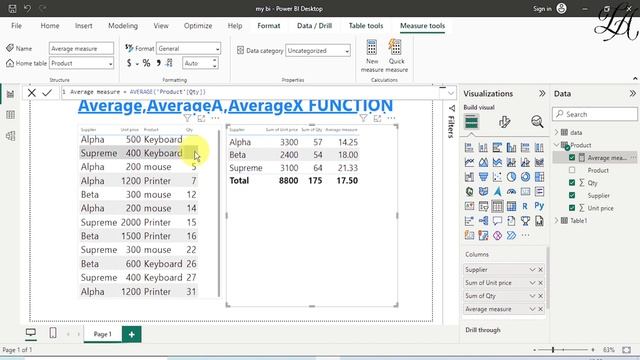Apply percentage format icon
This screenshot has width=640, height=360.
click(146, 63)
